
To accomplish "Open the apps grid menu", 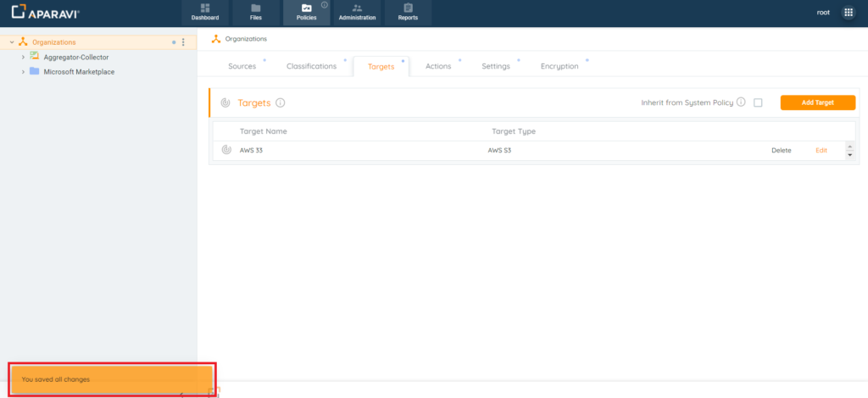I will 848,12.
